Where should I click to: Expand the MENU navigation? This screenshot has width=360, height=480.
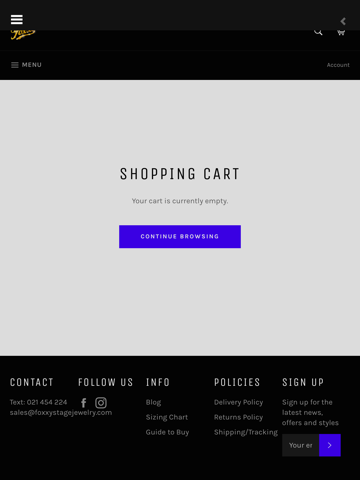coord(26,65)
